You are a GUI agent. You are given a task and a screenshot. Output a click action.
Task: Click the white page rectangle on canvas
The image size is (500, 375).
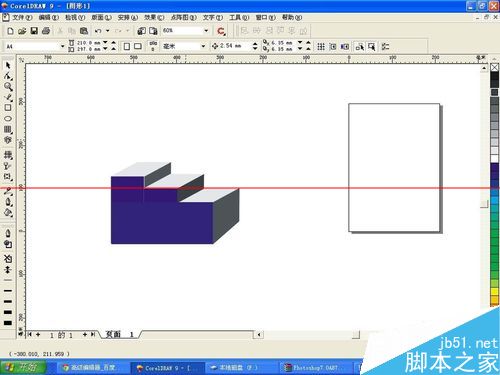394,167
